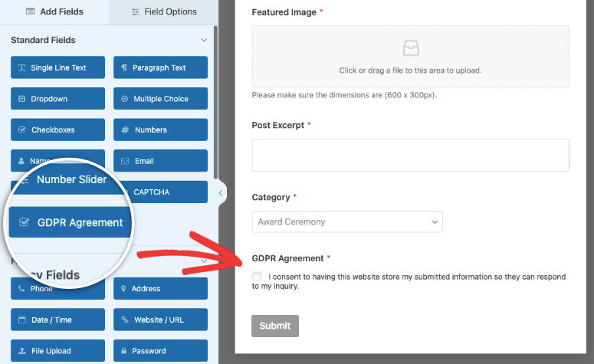Click the upload inbox icon
Screen dimensions: 594x364
411,48
